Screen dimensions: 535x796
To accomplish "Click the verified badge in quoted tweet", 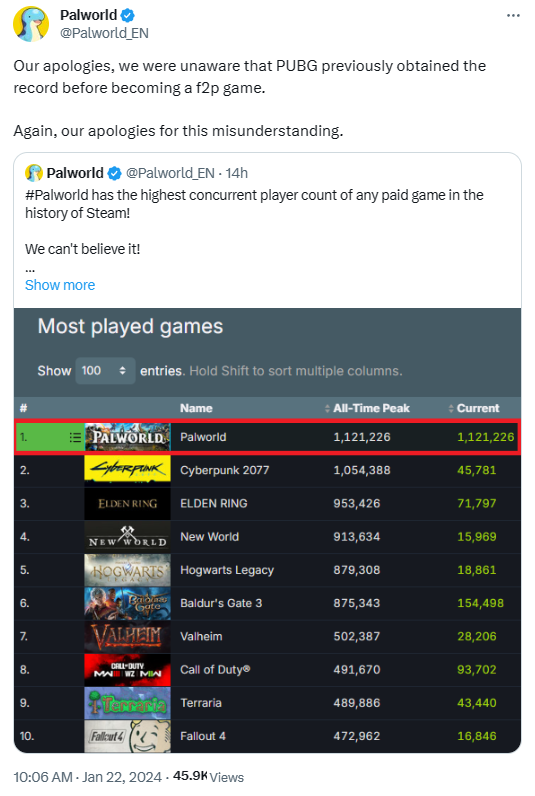I will pos(115,174).
